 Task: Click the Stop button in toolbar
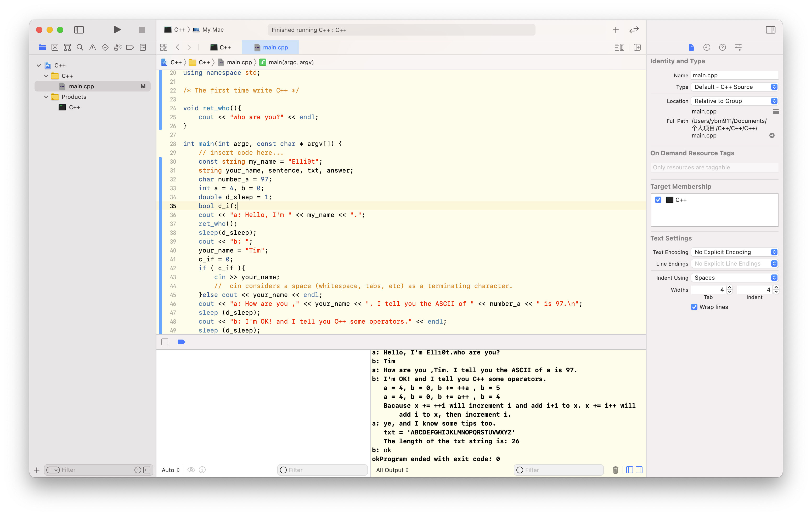pos(142,30)
